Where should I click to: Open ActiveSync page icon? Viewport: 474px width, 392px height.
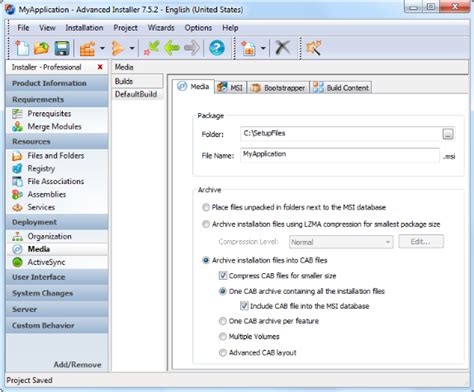(x=17, y=262)
